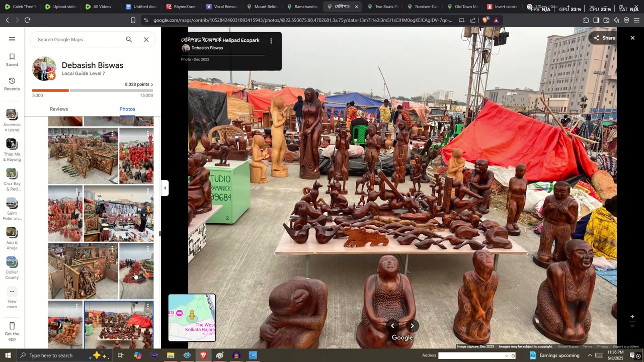Click the browser address bar URL
644x362 pixels.
[x=303, y=20]
